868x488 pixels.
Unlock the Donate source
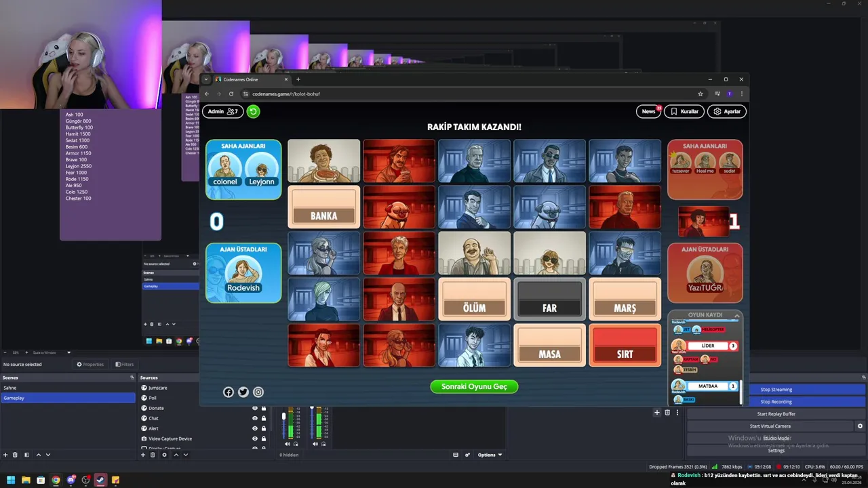264,408
